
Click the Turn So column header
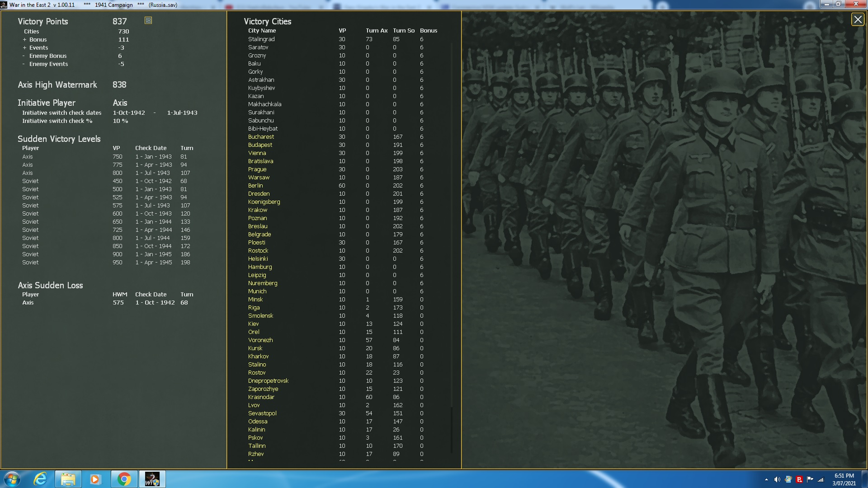tap(403, 31)
